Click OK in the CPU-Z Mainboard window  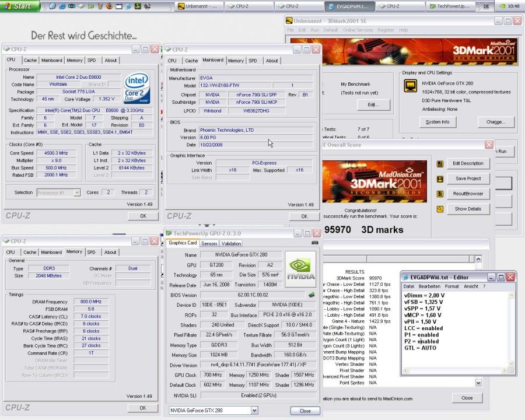tap(304, 216)
